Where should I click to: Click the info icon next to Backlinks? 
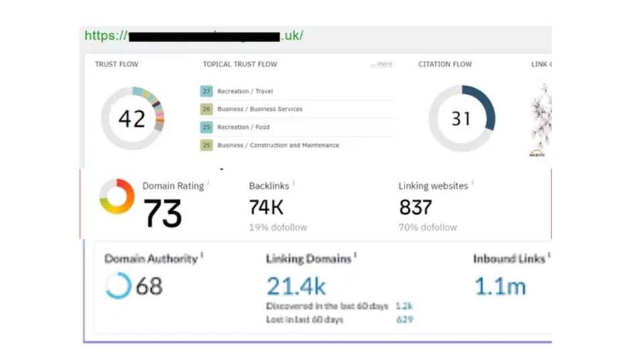pos(294,182)
